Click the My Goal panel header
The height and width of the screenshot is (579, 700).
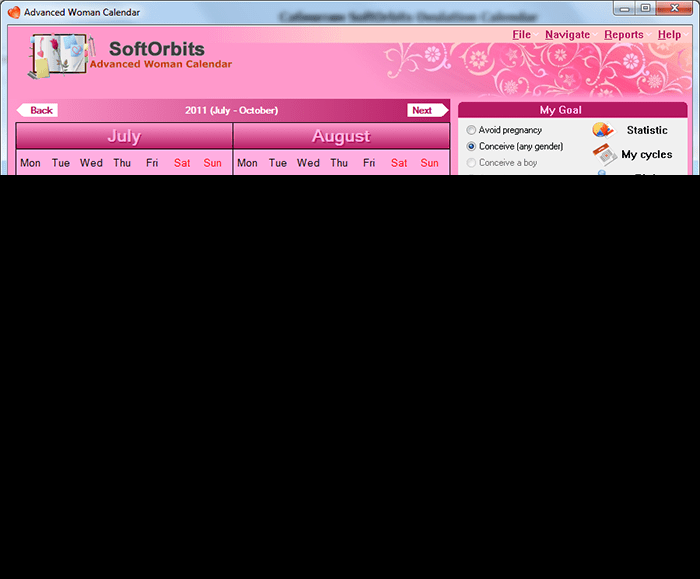pos(573,110)
